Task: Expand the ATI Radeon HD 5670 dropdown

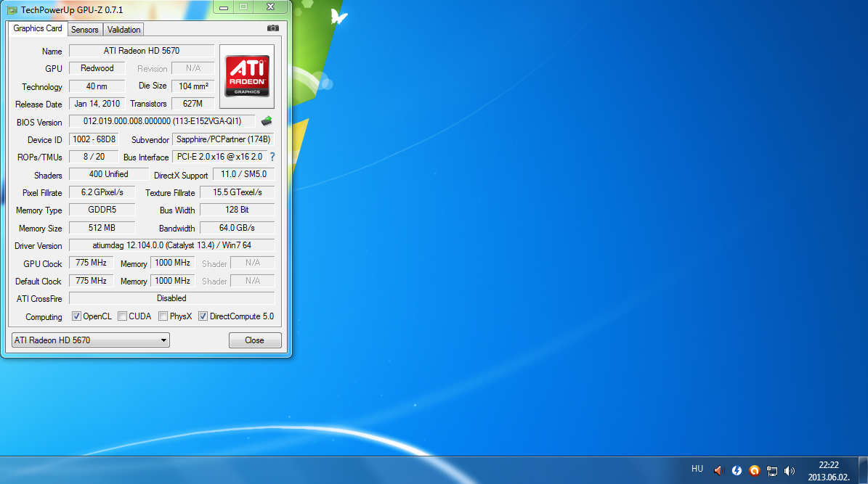Action: point(91,340)
